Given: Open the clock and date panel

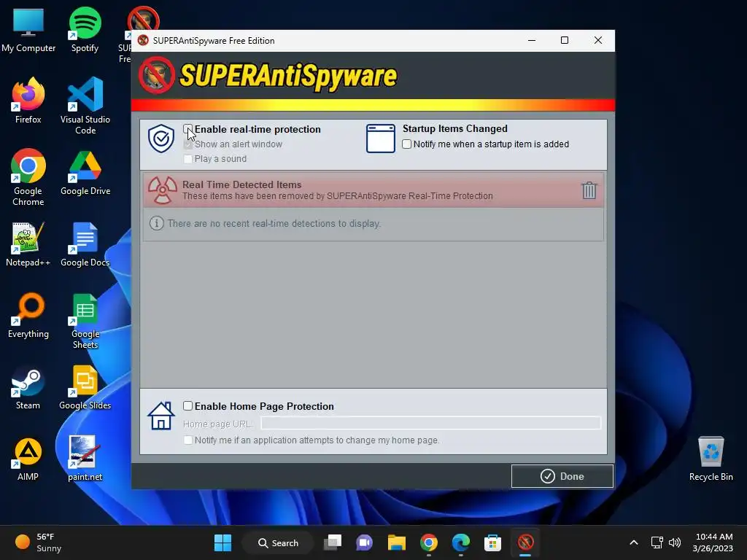Looking at the screenshot, I should point(713,542).
